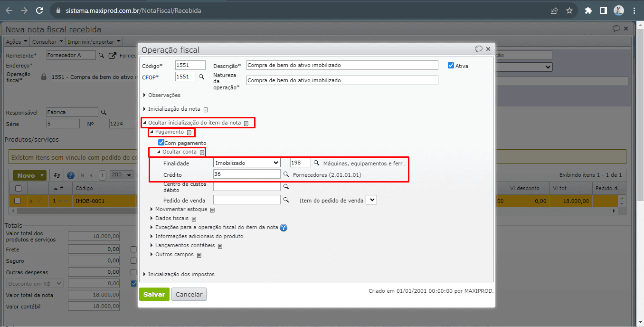Close the Operação fiscal dialog
Image resolution: width=644 pixels, height=327 pixels.
[488, 49]
